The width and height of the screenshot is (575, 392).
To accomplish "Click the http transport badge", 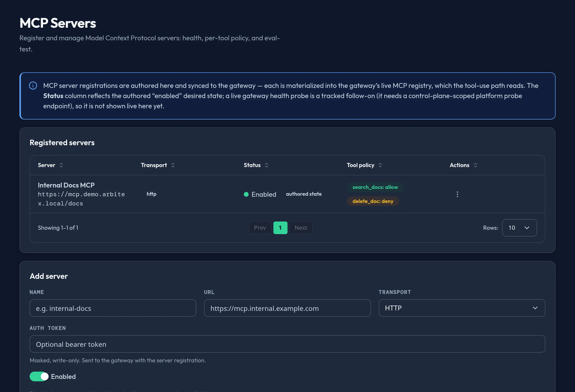I will pyautogui.click(x=152, y=194).
